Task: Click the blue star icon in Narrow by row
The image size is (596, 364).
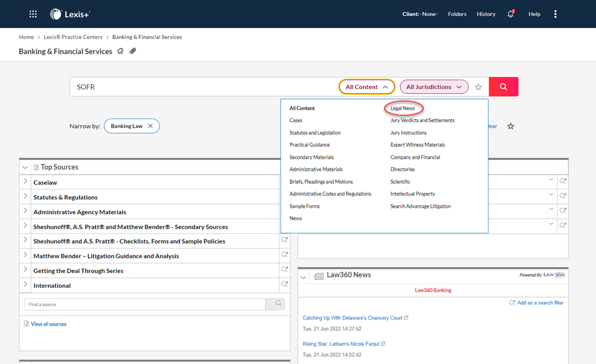Action: pyautogui.click(x=510, y=126)
